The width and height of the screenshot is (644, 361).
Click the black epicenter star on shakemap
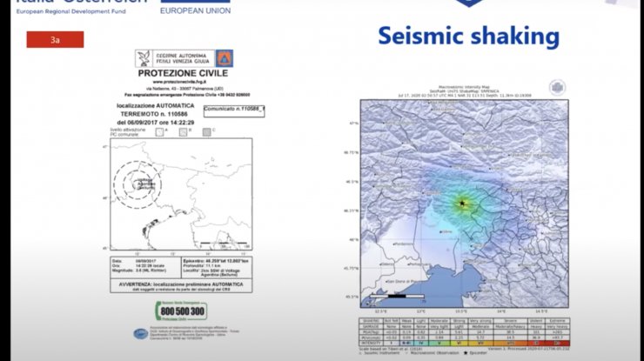[461, 203]
